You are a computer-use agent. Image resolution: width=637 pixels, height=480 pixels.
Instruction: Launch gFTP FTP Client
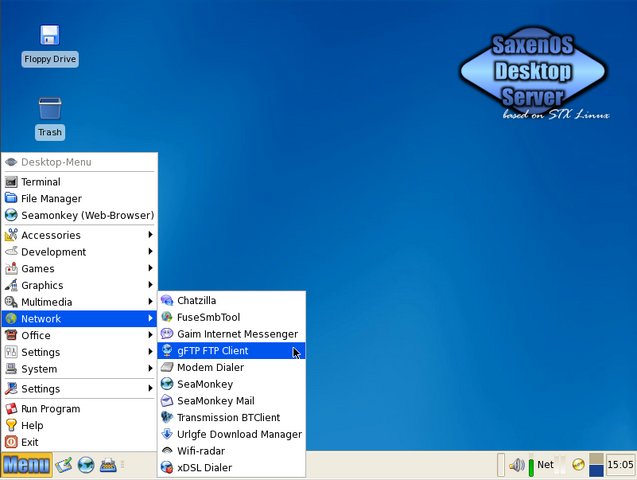click(x=231, y=350)
